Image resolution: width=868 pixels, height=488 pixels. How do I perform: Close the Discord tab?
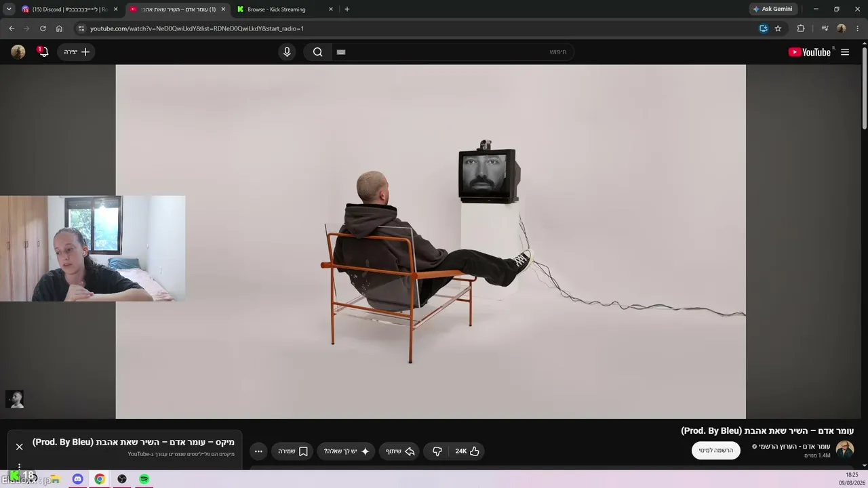115,9
